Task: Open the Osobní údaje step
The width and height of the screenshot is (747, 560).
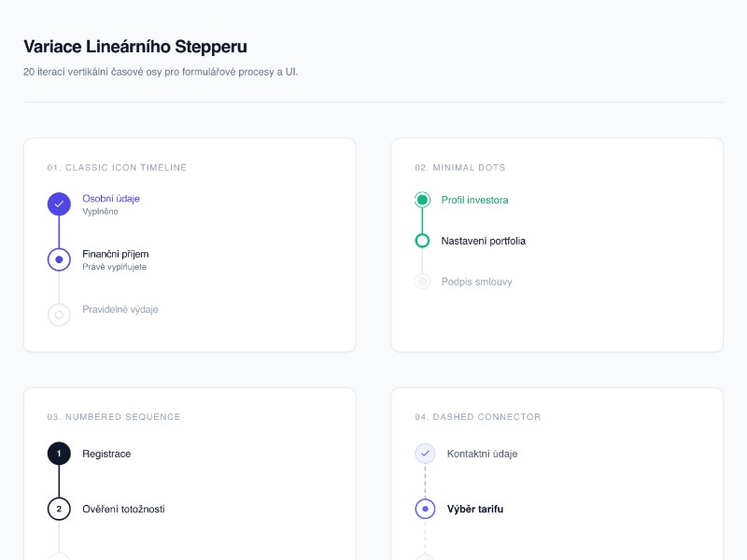Action: (x=110, y=198)
